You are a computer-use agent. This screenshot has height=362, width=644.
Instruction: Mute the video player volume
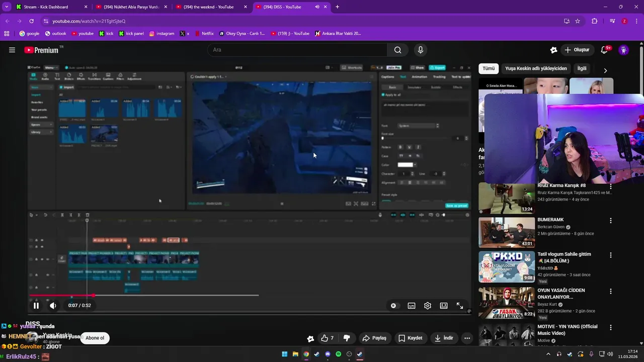pyautogui.click(x=53, y=306)
